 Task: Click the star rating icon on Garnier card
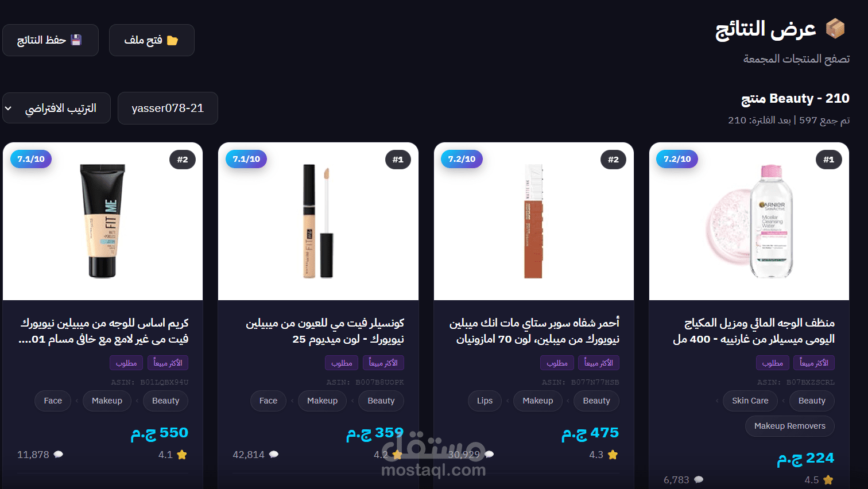coord(828,480)
